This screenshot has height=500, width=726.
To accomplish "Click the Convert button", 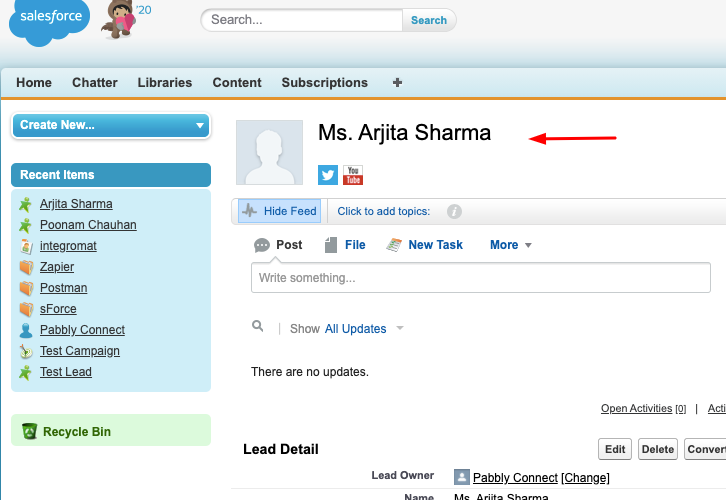I will coord(705,449).
